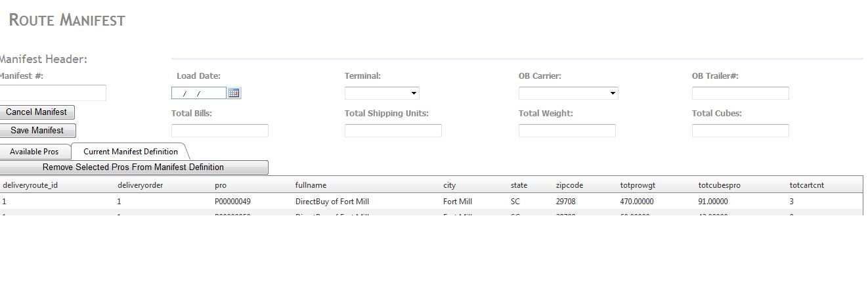Click the zipcode column header
The width and height of the screenshot is (868, 285).
click(569, 185)
